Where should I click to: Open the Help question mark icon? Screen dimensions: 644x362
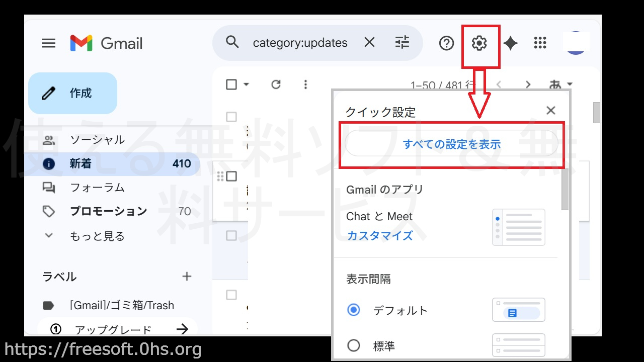446,43
